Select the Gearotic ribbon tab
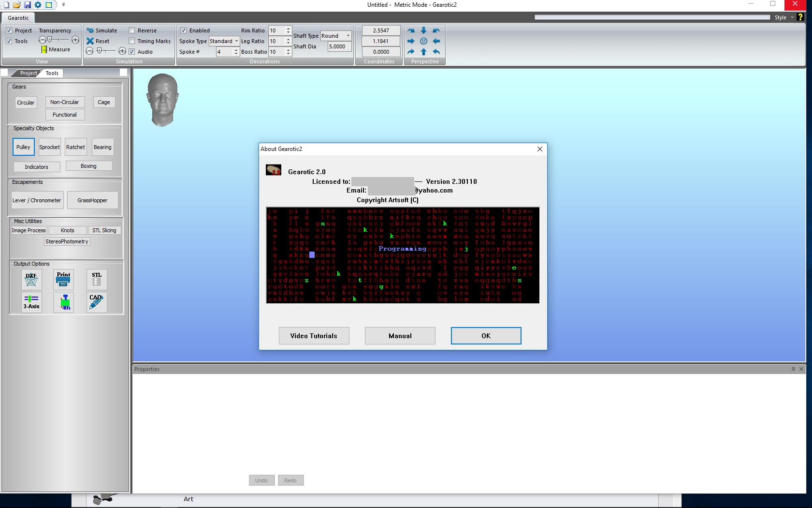Screen dimensions: 812x508 tap(18, 18)
